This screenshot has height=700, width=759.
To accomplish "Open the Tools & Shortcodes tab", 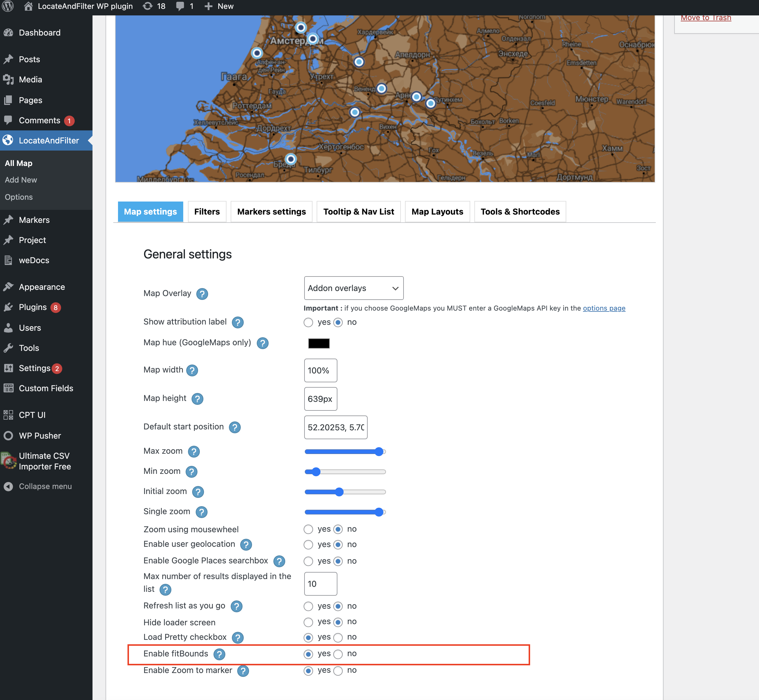I will point(520,212).
